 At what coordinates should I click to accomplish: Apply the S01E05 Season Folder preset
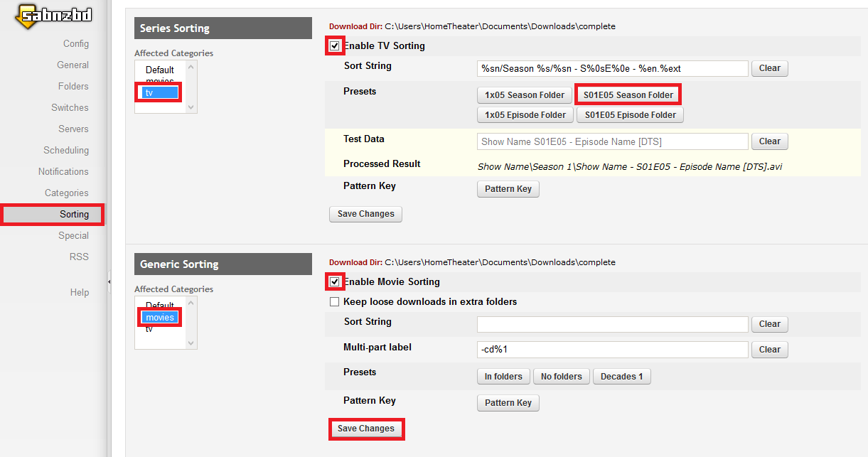(x=628, y=95)
